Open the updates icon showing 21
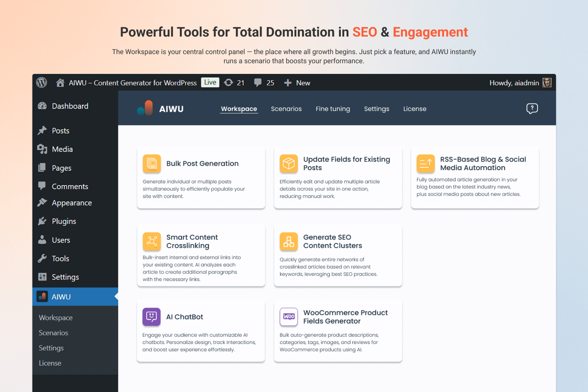 [228, 83]
